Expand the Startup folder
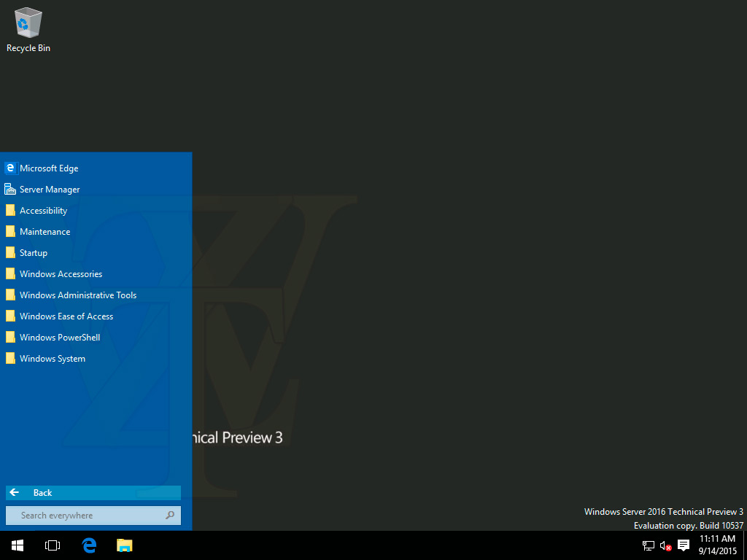The image size is (747, 560). tap(33, 253)
